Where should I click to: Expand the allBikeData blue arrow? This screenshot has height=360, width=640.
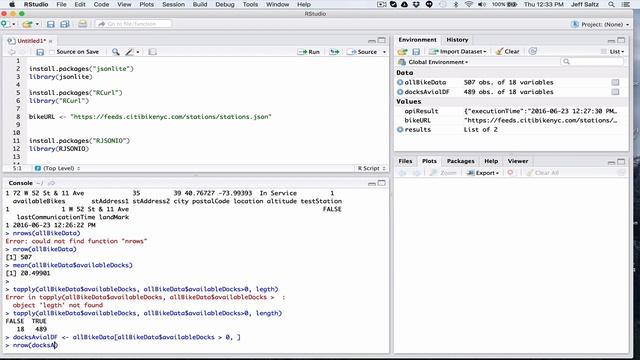400,82
